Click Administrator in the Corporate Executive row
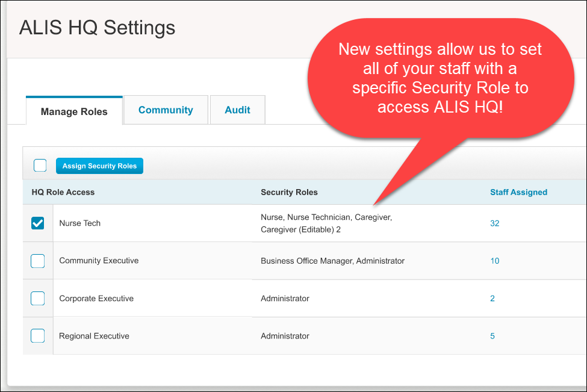 pyautogui.click(x=285, y=299)
